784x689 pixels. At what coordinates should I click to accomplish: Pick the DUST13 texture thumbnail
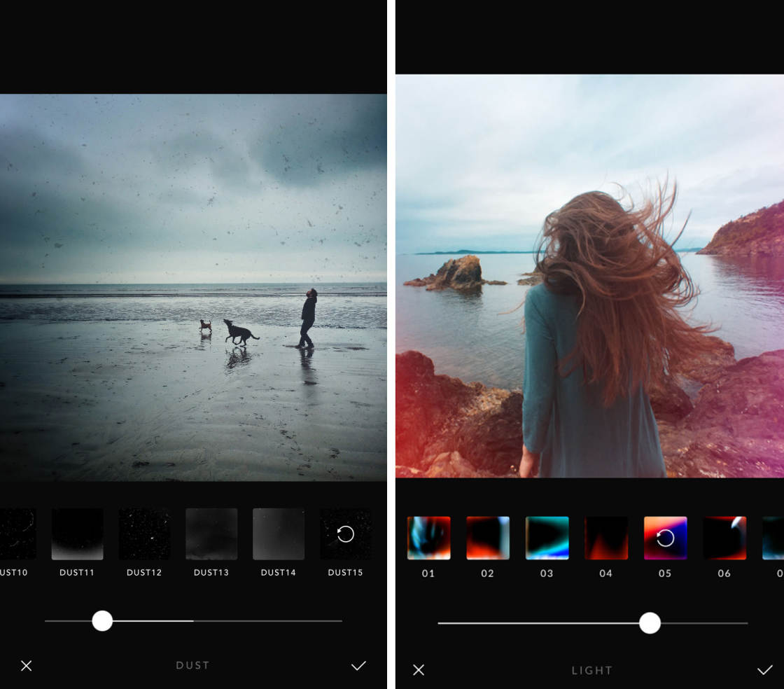coord(211,534)
